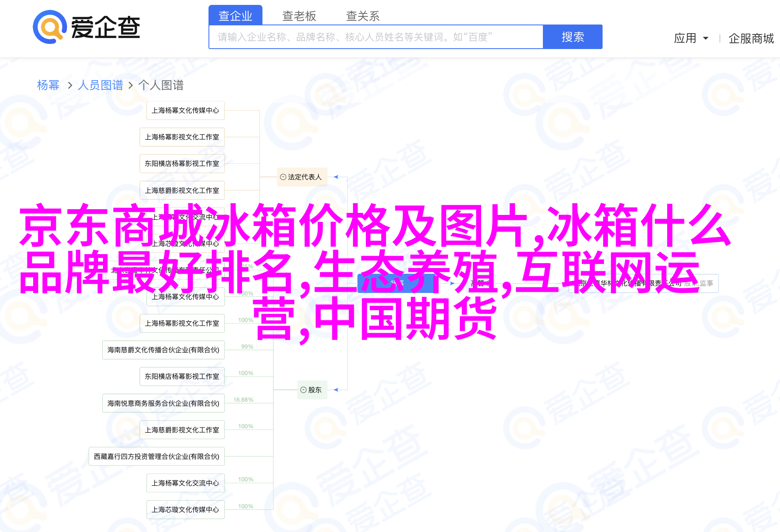Select 上海慈爵影视文化工作室 node in 法定代表人 group

pos(182,190)
